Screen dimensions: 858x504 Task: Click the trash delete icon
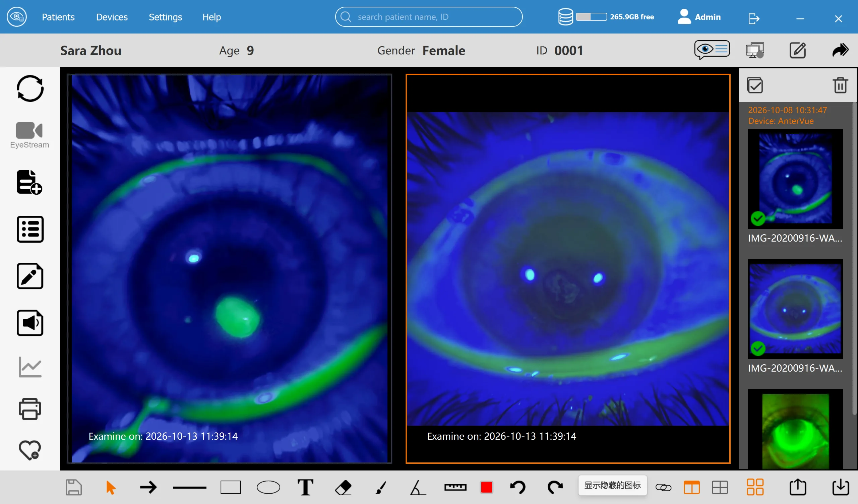click(x=840, y=85)
